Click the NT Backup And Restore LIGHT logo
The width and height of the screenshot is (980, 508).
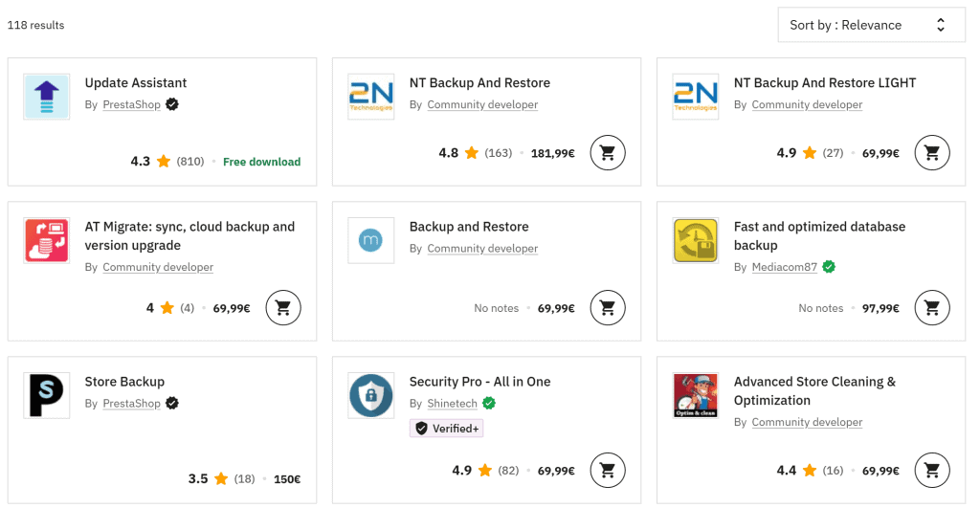pos(695,97)
